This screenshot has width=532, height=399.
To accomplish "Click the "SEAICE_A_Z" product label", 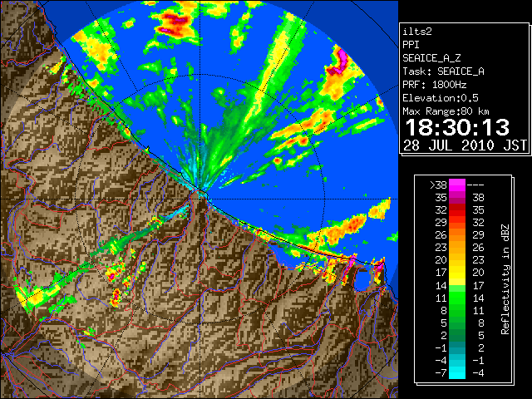I will pos(431,58).
